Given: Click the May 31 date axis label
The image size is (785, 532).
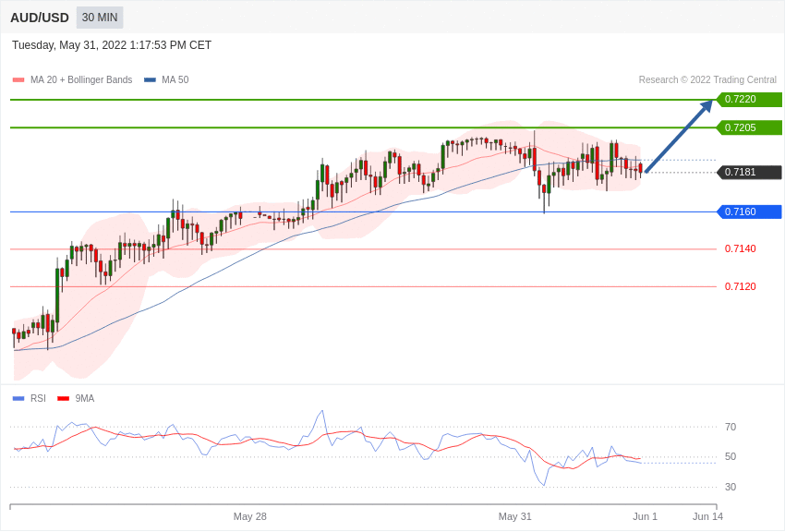Looking at the screenshot, I should point(514,516).
